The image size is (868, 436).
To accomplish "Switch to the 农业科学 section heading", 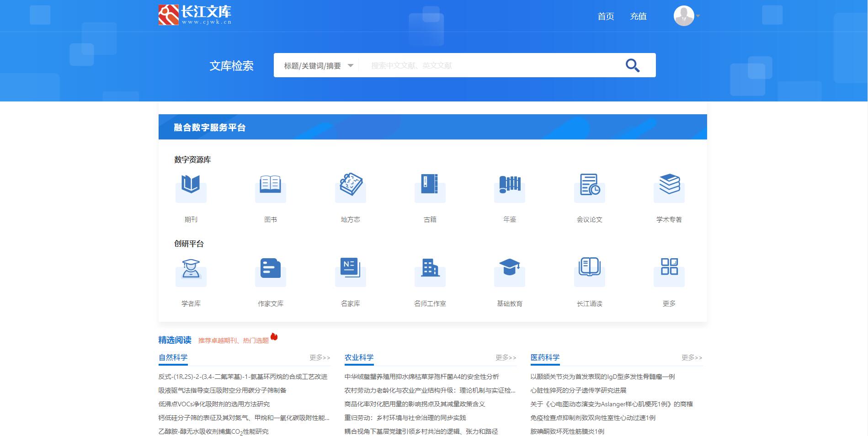I will (359, 357).
